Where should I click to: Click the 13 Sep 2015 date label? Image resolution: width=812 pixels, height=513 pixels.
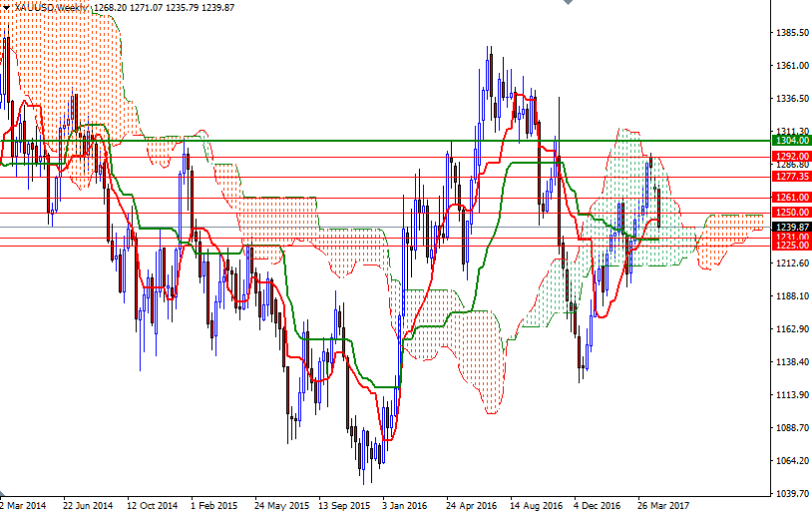[343, 506]
